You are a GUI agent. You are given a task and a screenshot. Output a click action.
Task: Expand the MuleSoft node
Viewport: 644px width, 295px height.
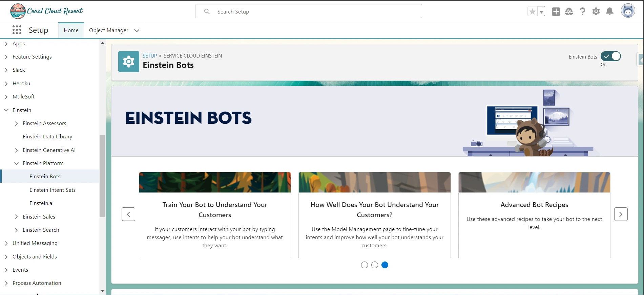point(6,97)
